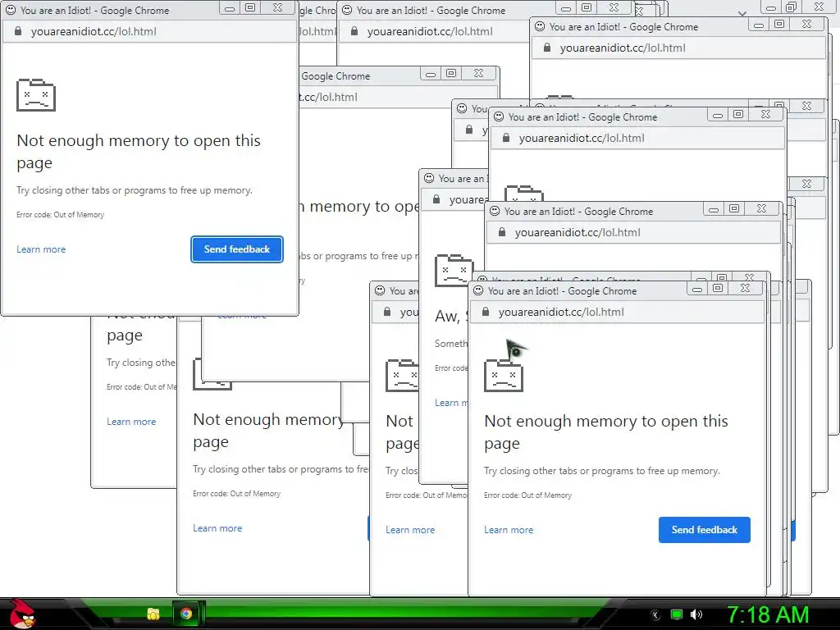Click 'Error code: Out of Memory' in the top-left window
This screenshot has height=630, width=840.
[61, 215]
